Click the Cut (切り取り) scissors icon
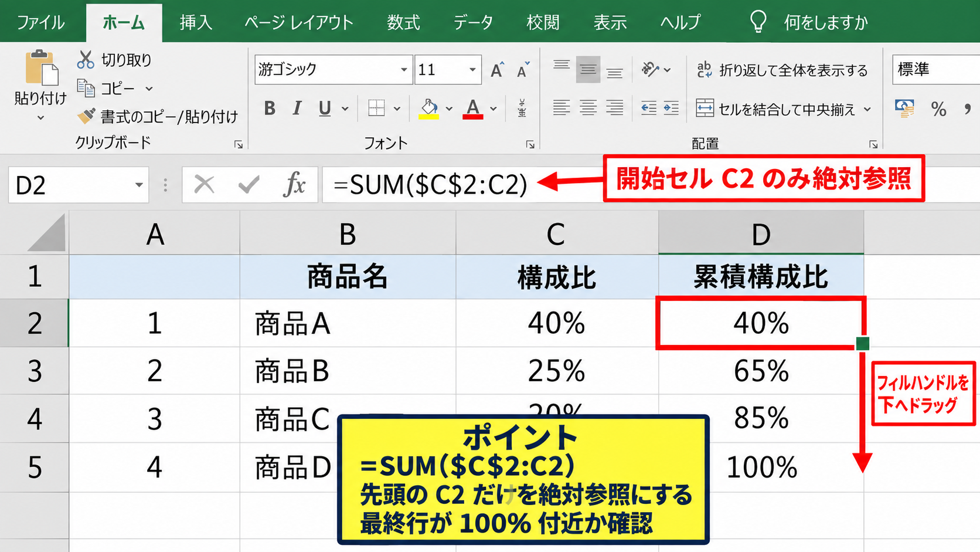The image size is (980, 552). click(x=86, y=59)
